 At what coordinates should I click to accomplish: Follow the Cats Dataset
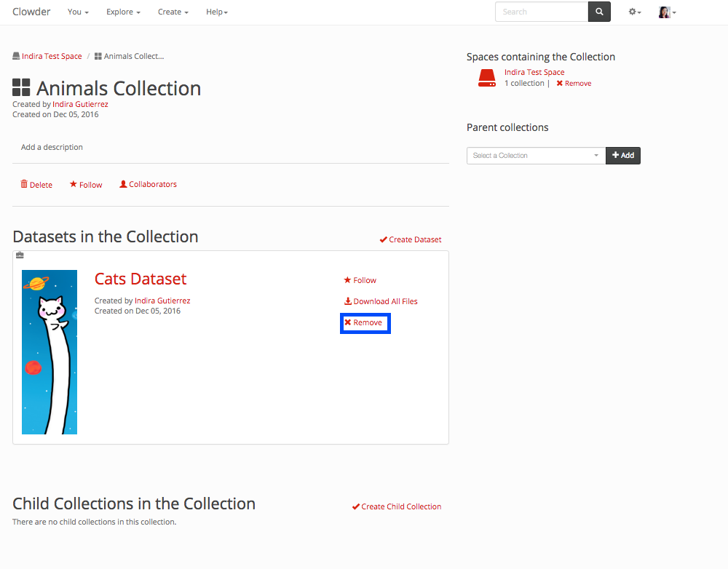(x=360, y=280)
